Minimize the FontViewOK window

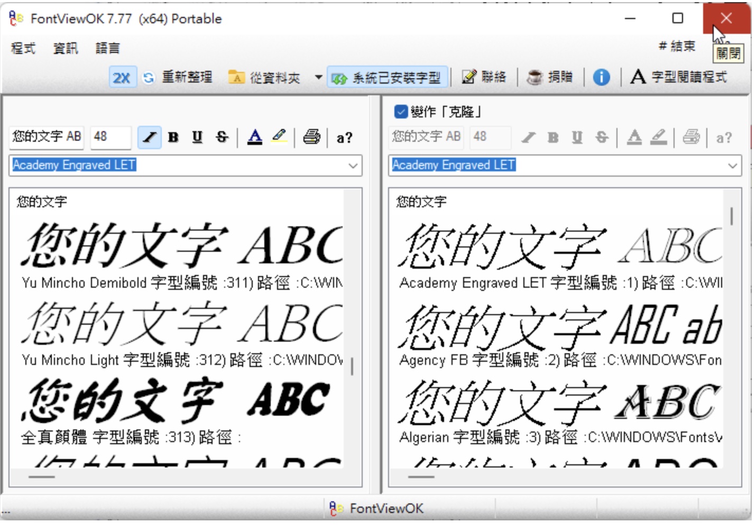tap(630, 19)
